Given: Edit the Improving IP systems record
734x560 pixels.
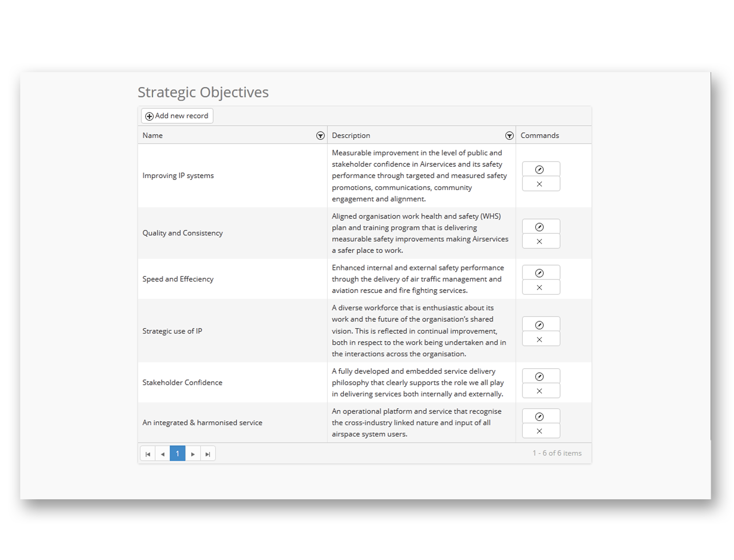Looking at the screenshot, I should pos(540,169).
